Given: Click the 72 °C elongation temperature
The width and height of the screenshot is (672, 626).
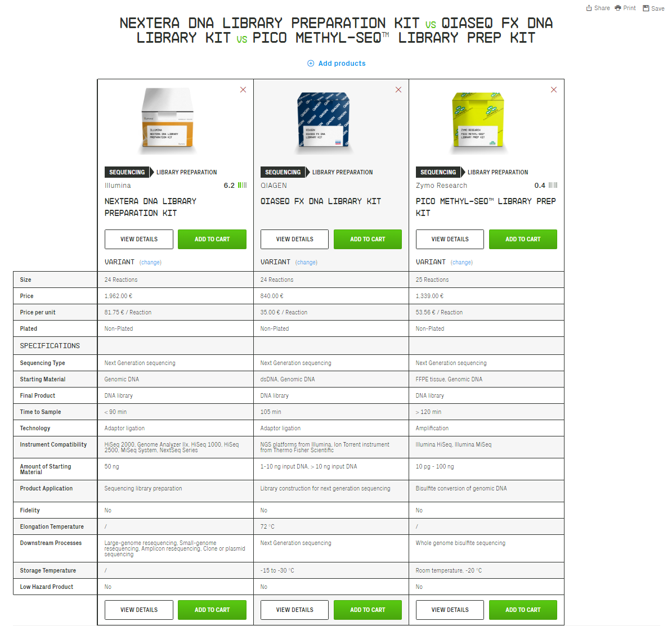Looking at the screenshot, I should pos(267,526).
